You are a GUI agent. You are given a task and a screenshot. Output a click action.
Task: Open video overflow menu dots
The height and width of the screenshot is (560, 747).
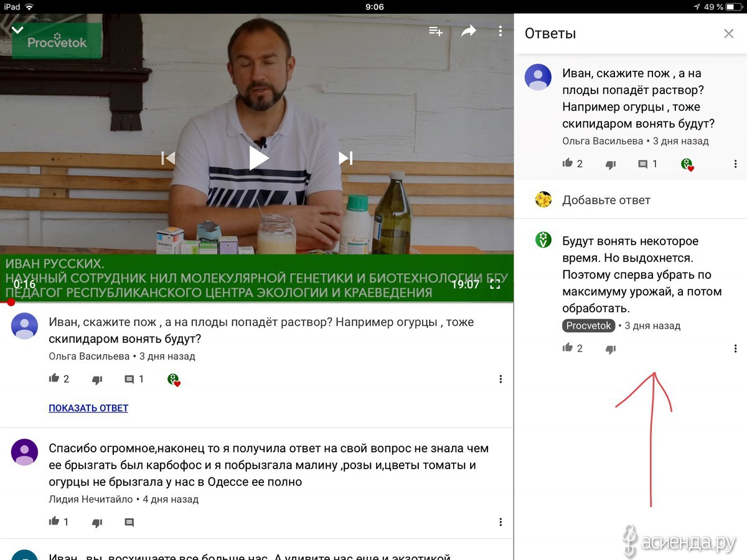coord(500,31)
